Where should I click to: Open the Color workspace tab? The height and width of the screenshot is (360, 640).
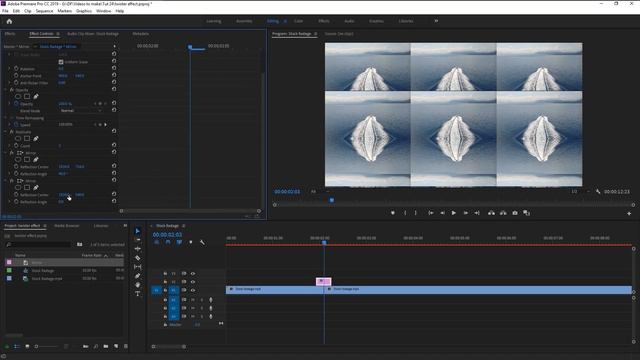point(298,21)
